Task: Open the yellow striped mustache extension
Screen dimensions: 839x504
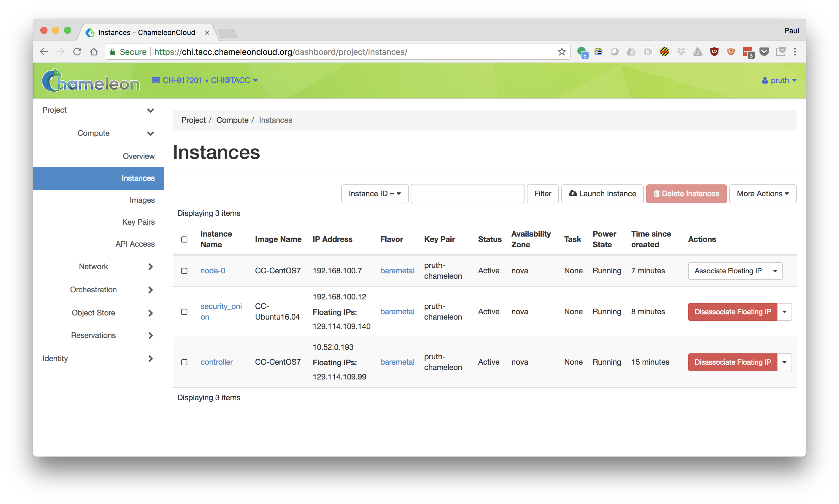Action: (x=664, y=52)
